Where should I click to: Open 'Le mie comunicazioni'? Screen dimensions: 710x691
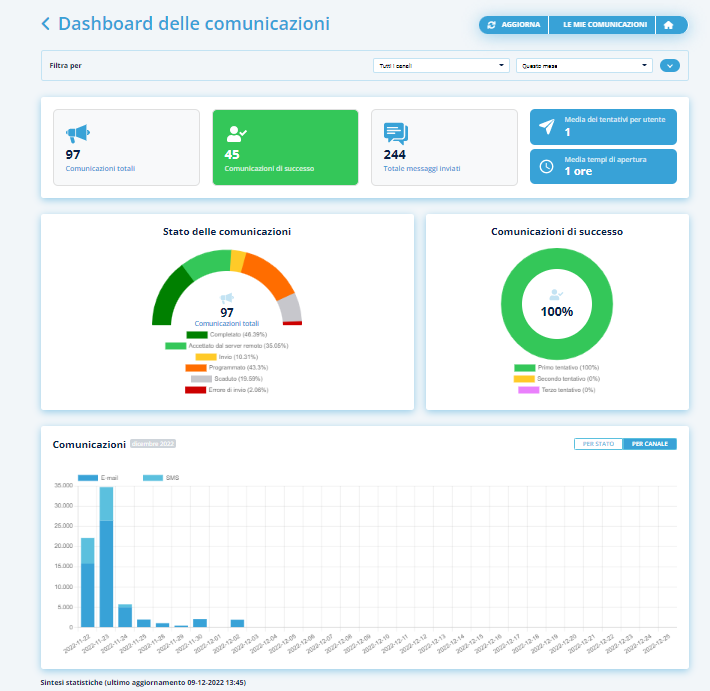click(x=604, y=25)
